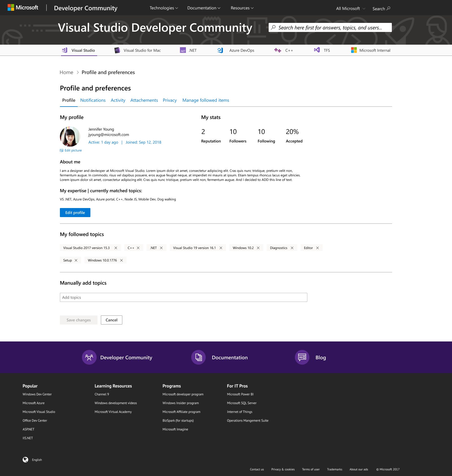Click the Add topics input field
452x476 pixels.
(184, 297)
